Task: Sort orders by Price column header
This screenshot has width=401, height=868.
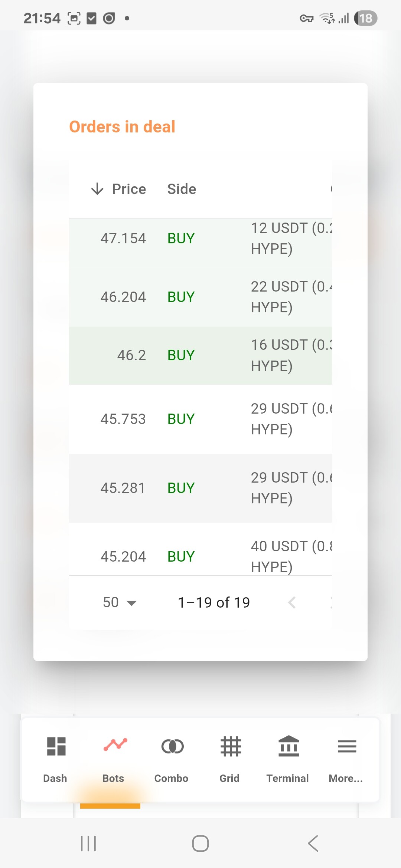Action: tap(129, 189)
